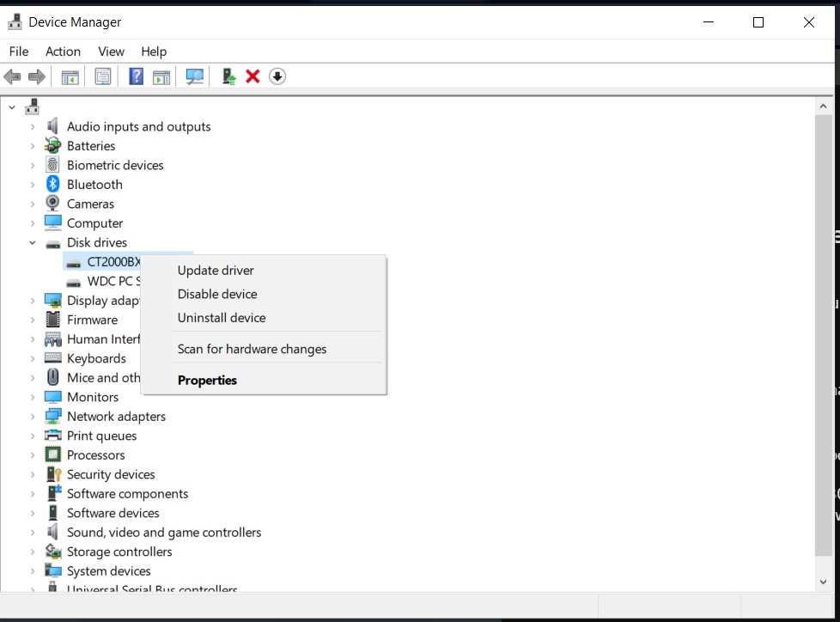Click the Security devices key icon
Viewport: 840px width, 622px height.
(53, 474)
